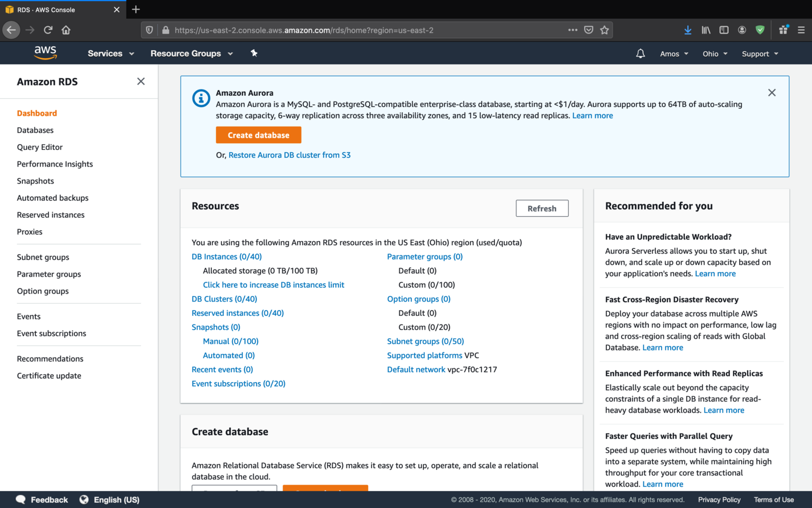Go to Databases in the sidebar

point(35,130)
